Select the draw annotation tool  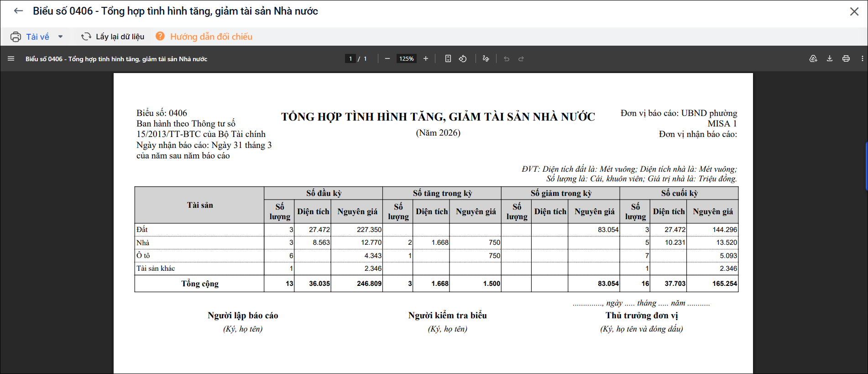point(486,58)
